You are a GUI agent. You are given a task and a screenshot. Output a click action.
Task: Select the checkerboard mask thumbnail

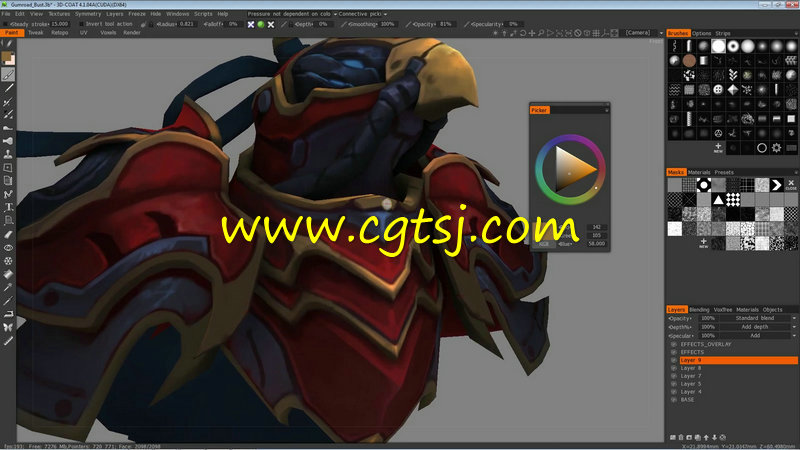click(733, 199)
